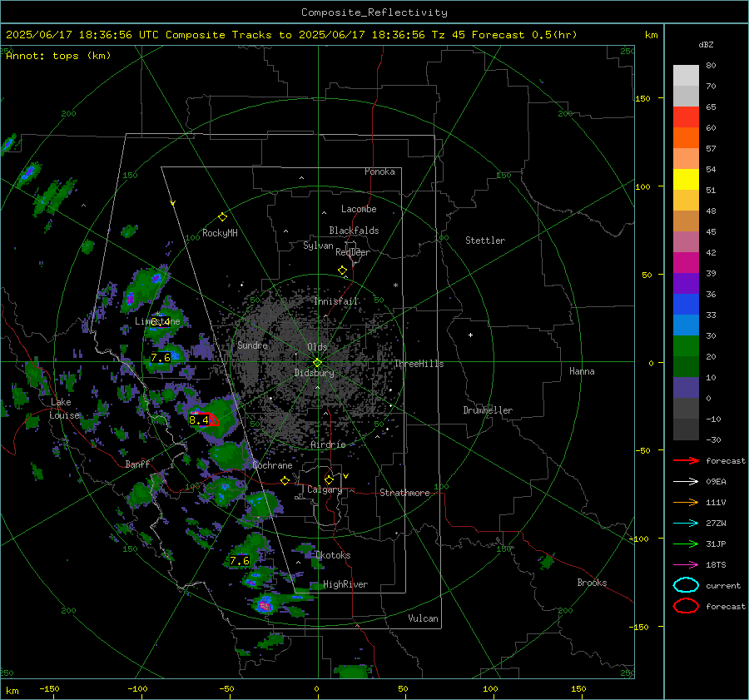Pick the brown 45-48 dBZ color swatch
749x700 pixels.
(686, 221)
